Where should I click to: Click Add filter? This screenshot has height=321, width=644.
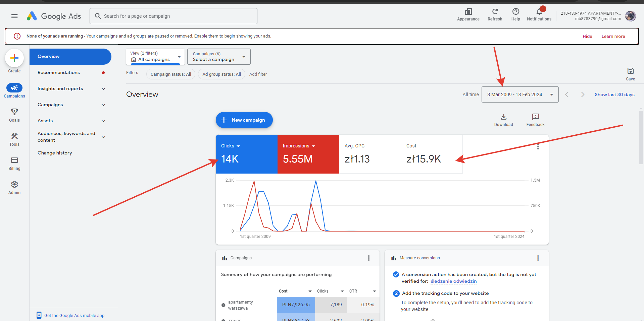point(258,74)
